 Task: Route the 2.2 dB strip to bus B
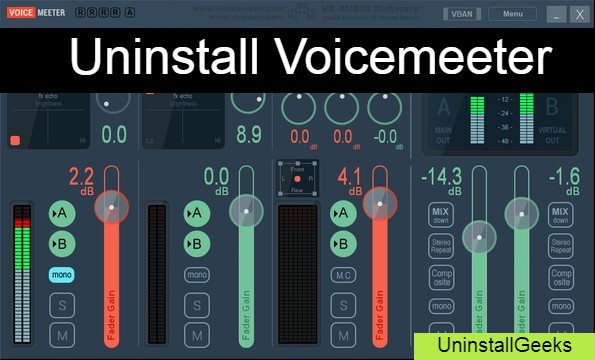point(62,244)
